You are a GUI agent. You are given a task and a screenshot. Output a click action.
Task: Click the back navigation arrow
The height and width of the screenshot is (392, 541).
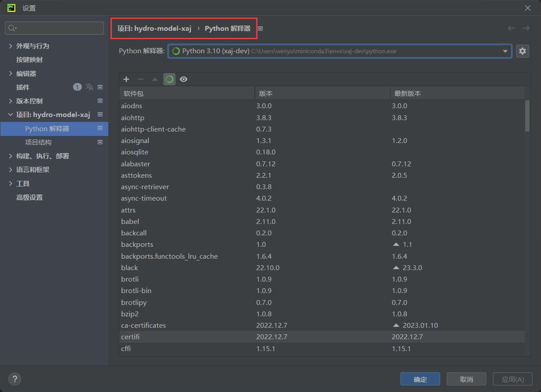coord(511,28)
